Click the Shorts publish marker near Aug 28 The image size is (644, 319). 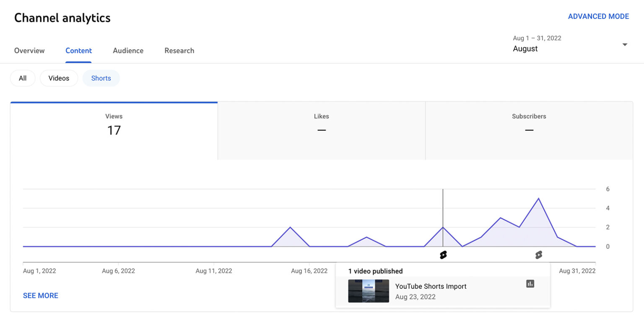(x=539, y=254)
